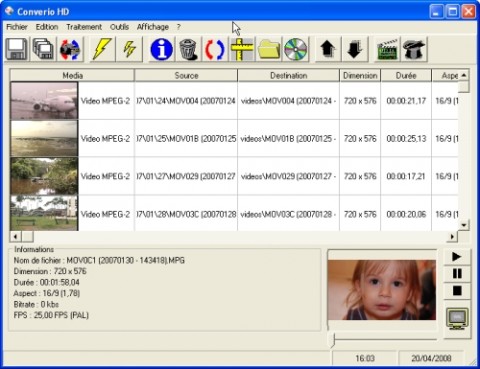Image resolution: width=480 pixels, height=369 pixels.
Task: Click the yellow ruler dimension icon
Action: coord(242,49)
